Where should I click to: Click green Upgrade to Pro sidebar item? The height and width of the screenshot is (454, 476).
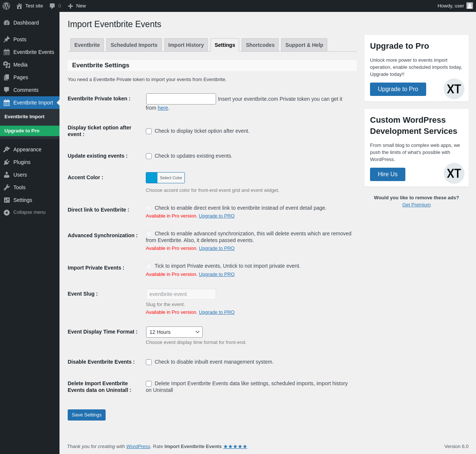[x=30, y=131]
